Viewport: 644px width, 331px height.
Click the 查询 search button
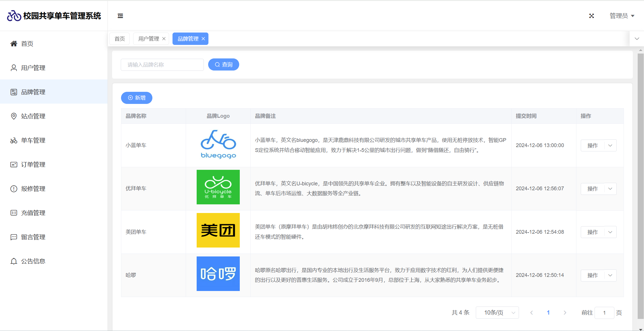223,64
